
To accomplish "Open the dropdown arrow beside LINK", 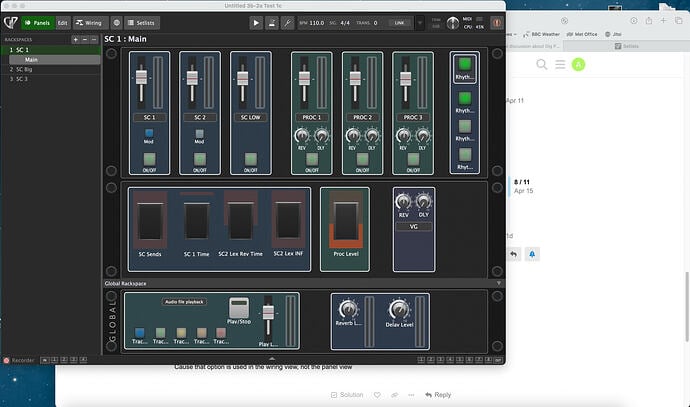I will tap(419, 23).
